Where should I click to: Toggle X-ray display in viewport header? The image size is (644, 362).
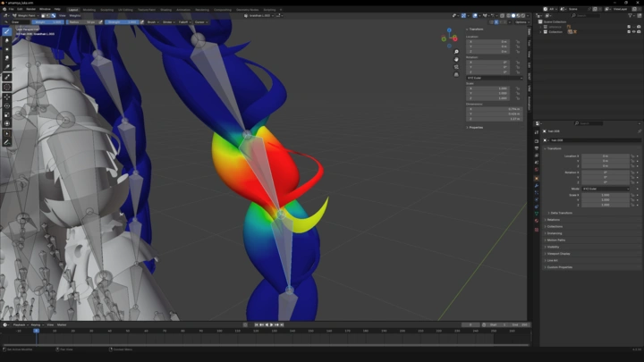tap(502, 15)
